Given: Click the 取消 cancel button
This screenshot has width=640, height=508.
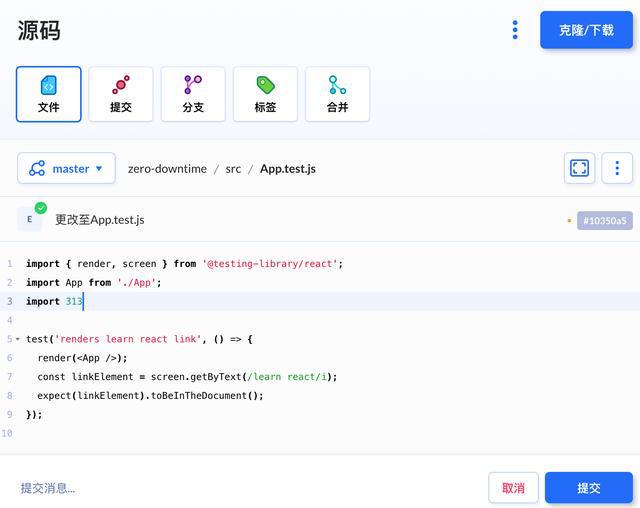Looking at the screenshot, I should [513, 488].
